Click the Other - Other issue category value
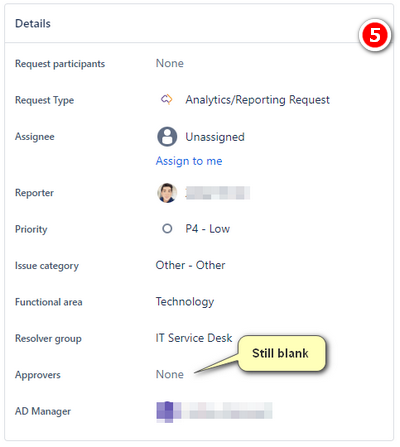Screen dimensions: 400x447 pos(190,265)
